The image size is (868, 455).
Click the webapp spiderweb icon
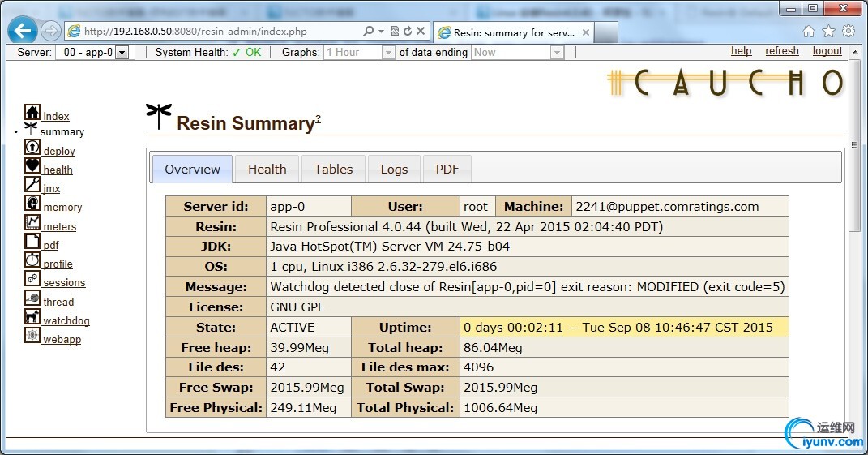pos(32,335)
